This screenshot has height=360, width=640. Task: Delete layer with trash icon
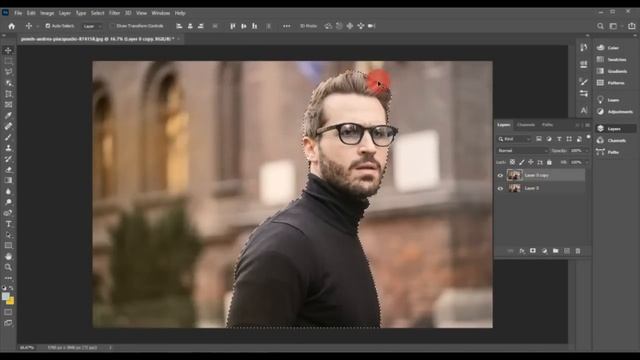(578, 251)
